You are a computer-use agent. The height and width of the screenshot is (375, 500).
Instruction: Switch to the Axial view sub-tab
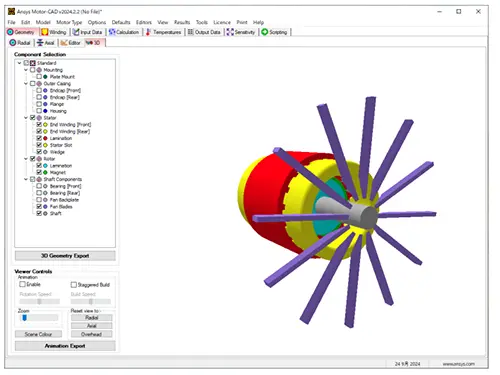[x=46, y=43]
